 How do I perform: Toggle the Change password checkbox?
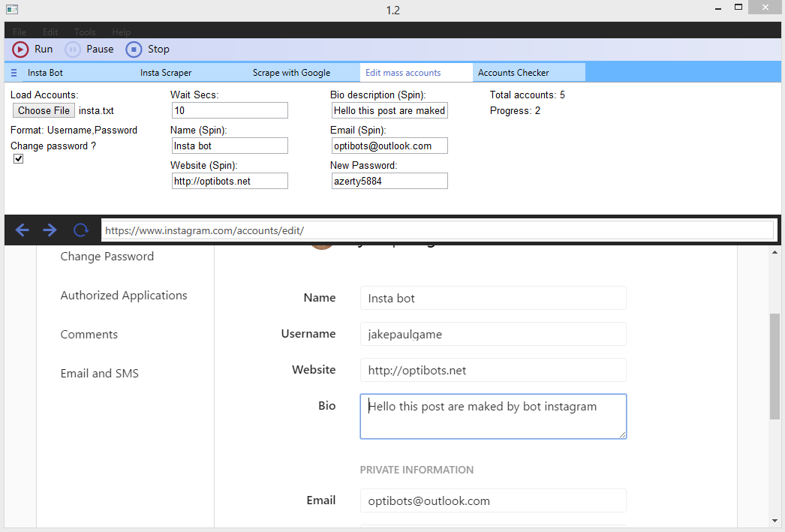tap(19, 158)
